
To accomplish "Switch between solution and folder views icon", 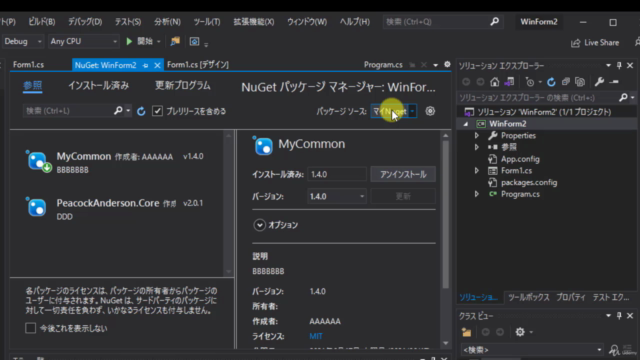I will click(x=509, y=82).
